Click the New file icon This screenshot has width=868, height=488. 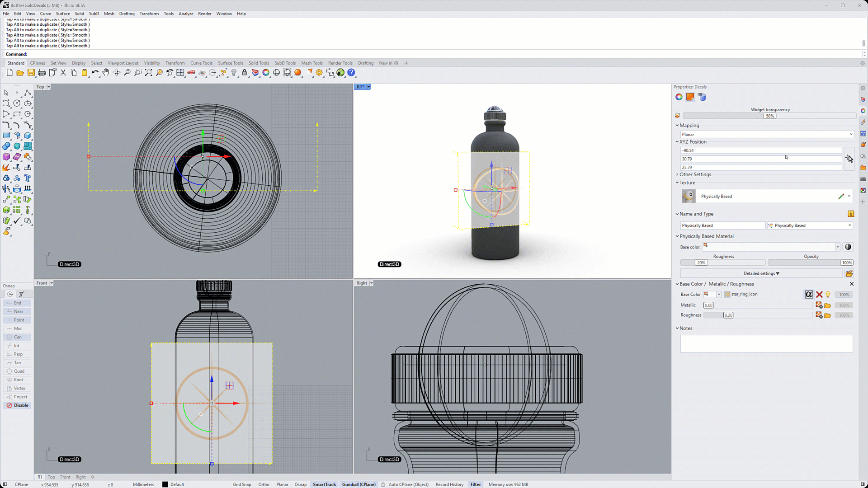pos(9,73)
